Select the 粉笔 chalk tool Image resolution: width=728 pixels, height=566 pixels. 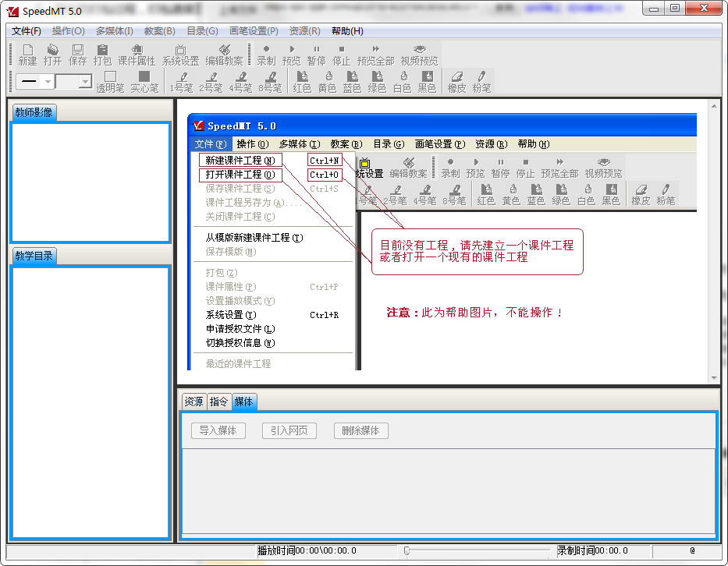tap(481, 82)
